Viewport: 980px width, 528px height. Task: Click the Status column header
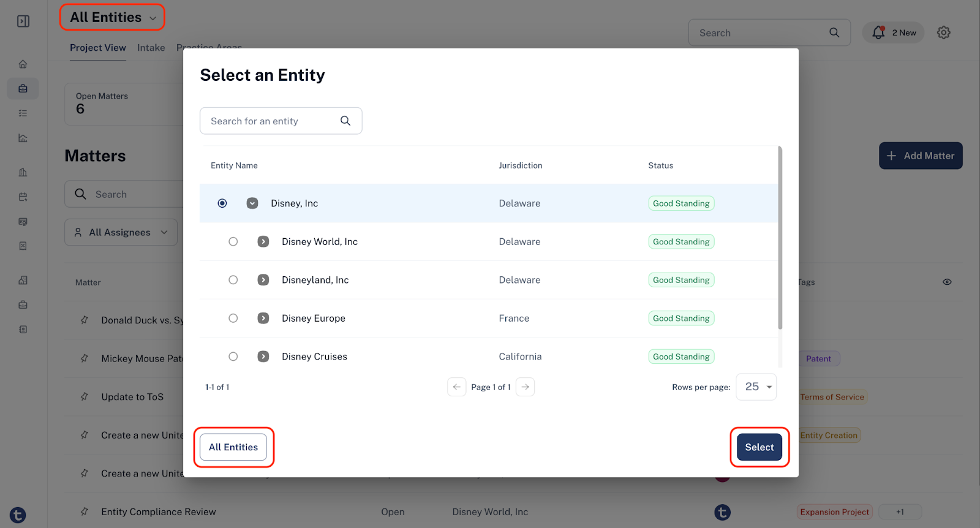pos(660,165)
